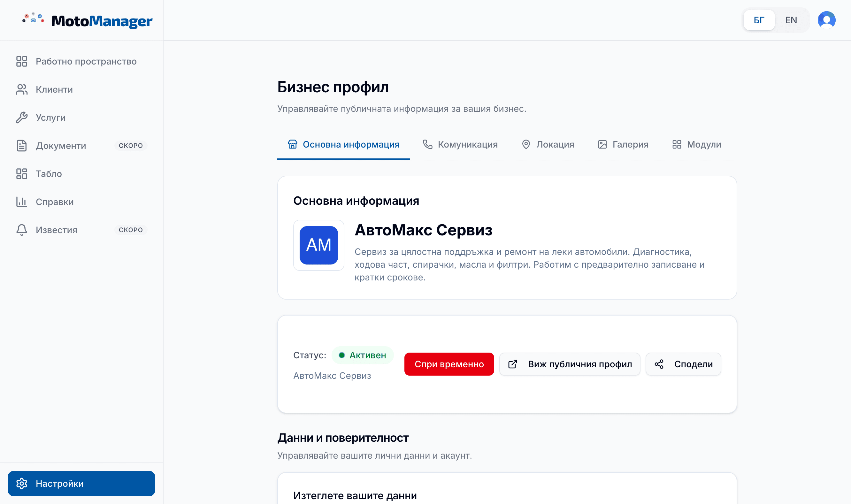This screenshot has height=504, width=851.
Task: Click the AM business logo thumbnail
Action: [x=318, y=245]
